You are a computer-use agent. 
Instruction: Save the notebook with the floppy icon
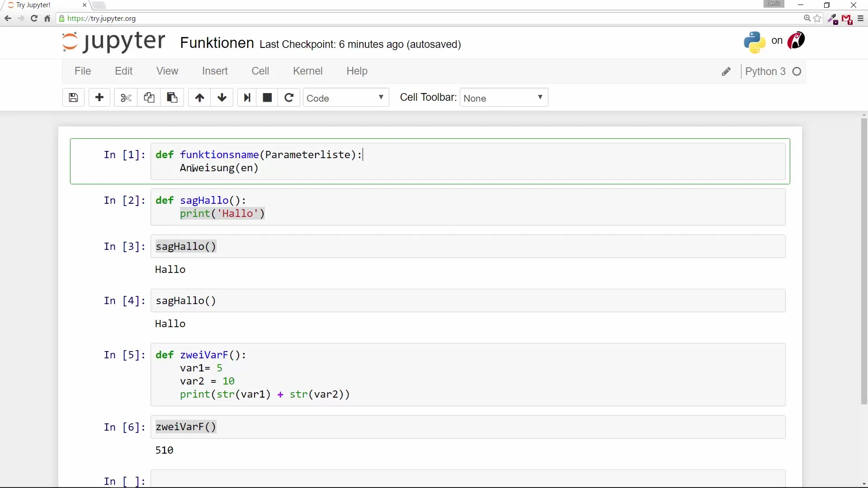[x=73, y=98]
